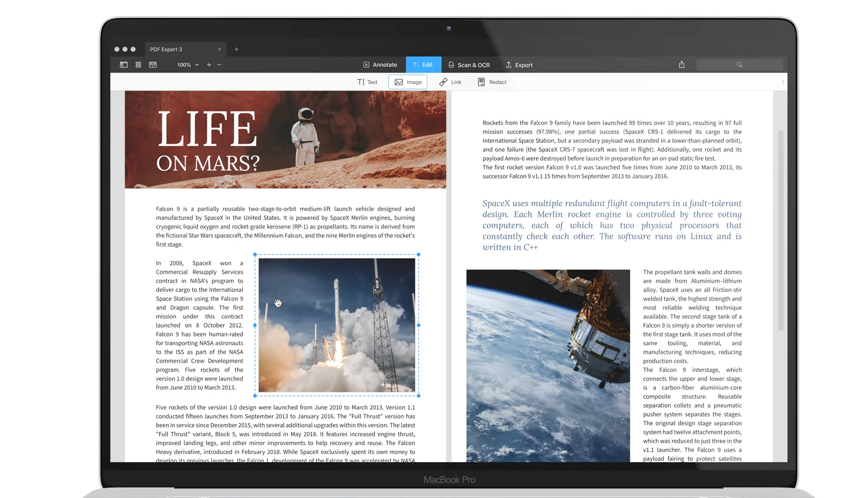Select the Link tool
This screenshot has height=498, width=868.
451,82
